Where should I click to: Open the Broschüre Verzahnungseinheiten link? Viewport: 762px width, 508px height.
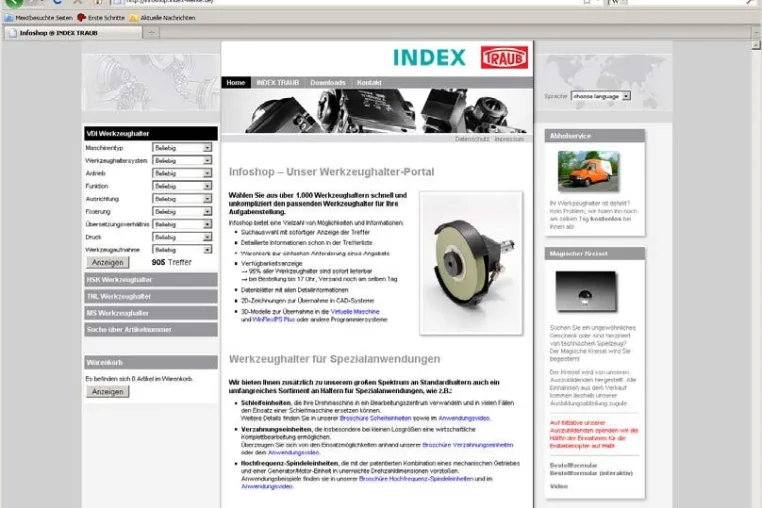(x=468, y=445)
